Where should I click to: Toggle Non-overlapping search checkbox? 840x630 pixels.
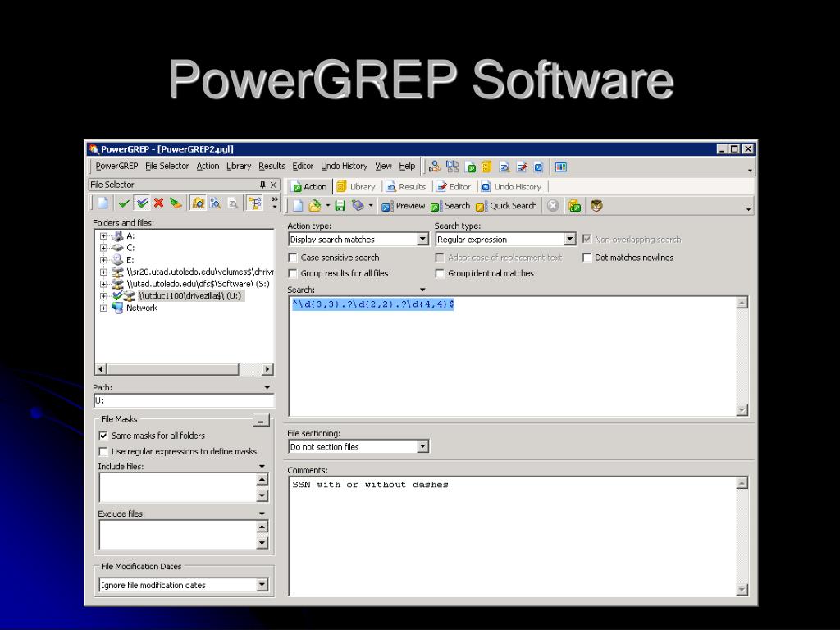587,239
